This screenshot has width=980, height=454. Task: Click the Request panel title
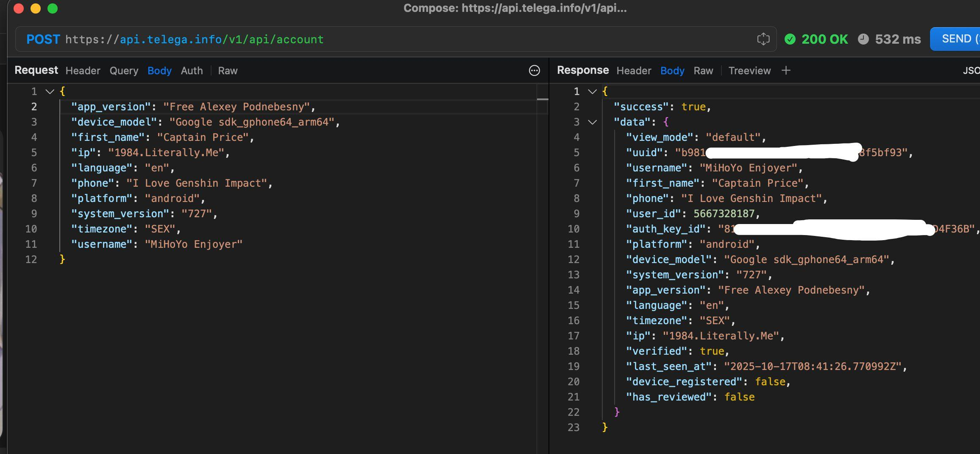coord(36,70)
